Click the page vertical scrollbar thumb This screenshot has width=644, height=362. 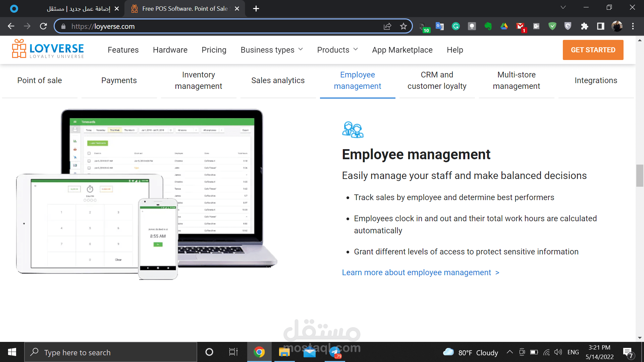pos(639,176)
